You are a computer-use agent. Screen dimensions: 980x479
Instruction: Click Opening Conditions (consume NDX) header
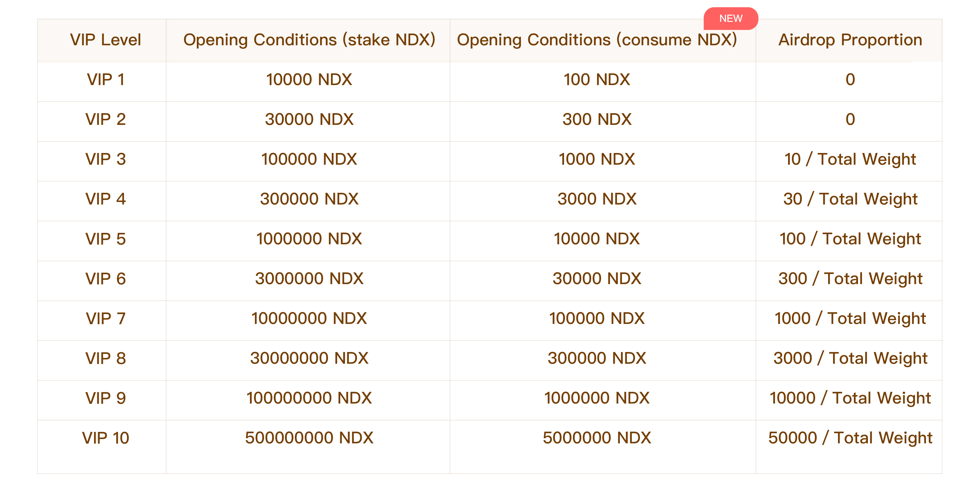(597, 40)
